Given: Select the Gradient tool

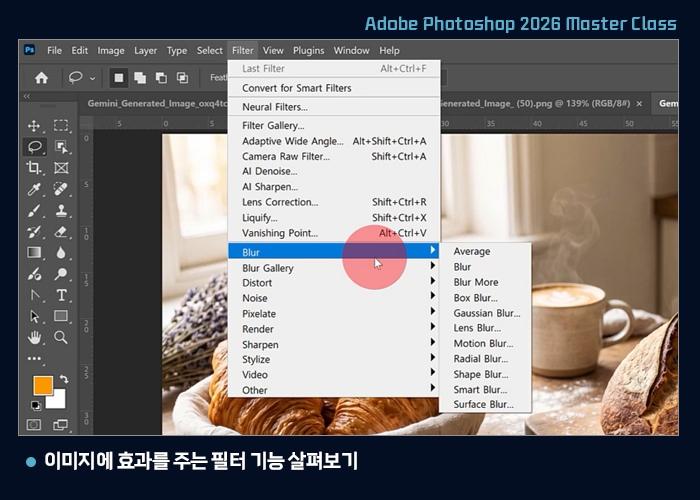Looking at the screenshot, I should pos(34,253).
